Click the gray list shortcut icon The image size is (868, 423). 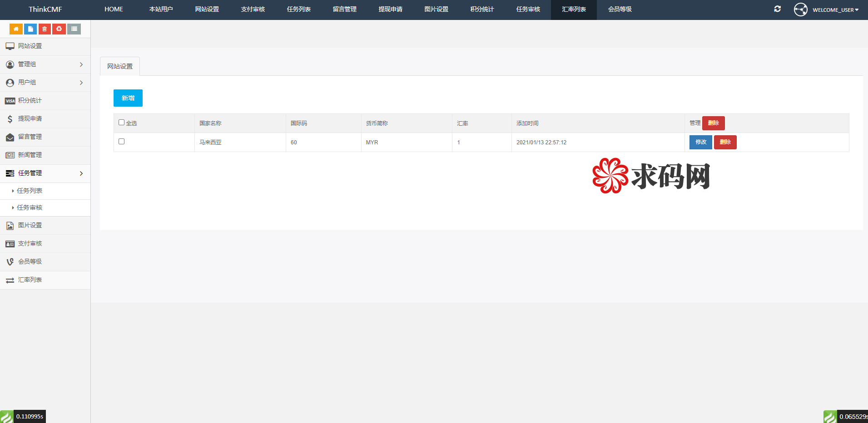point(74,29)
